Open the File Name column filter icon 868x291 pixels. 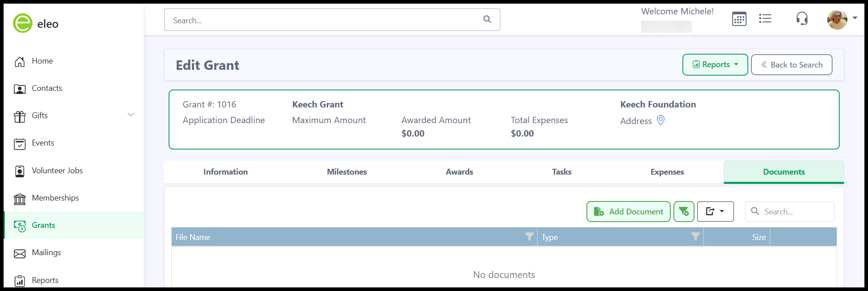point(529,236)
